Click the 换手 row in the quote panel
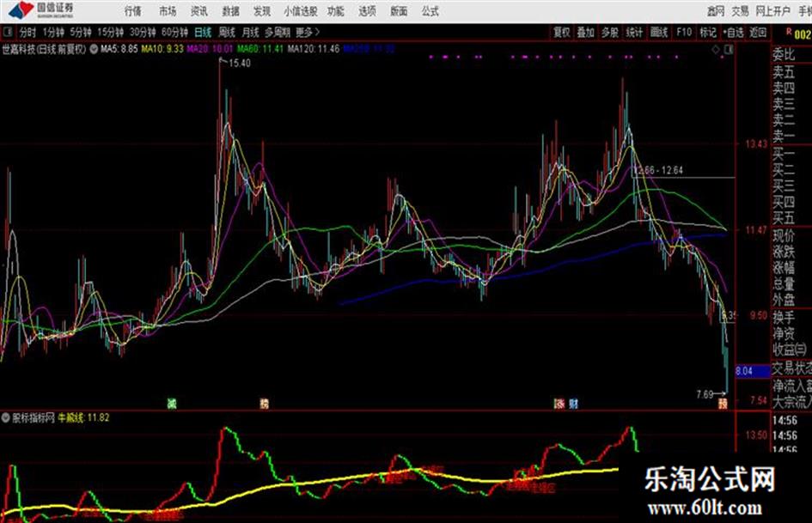Viewport: 812px width, 523px height. pyautogui.click(x=784, y=316)
